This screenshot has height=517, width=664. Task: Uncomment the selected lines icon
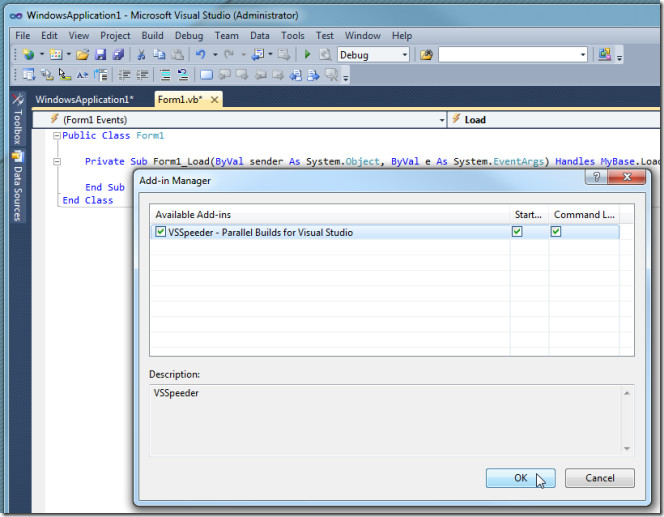183,75
